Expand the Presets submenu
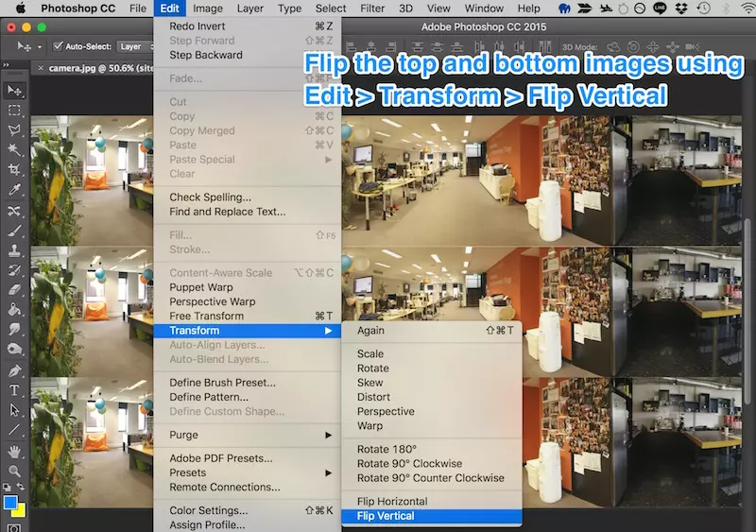Viewport: 756px width, 532px height. [x=248, y=472]
